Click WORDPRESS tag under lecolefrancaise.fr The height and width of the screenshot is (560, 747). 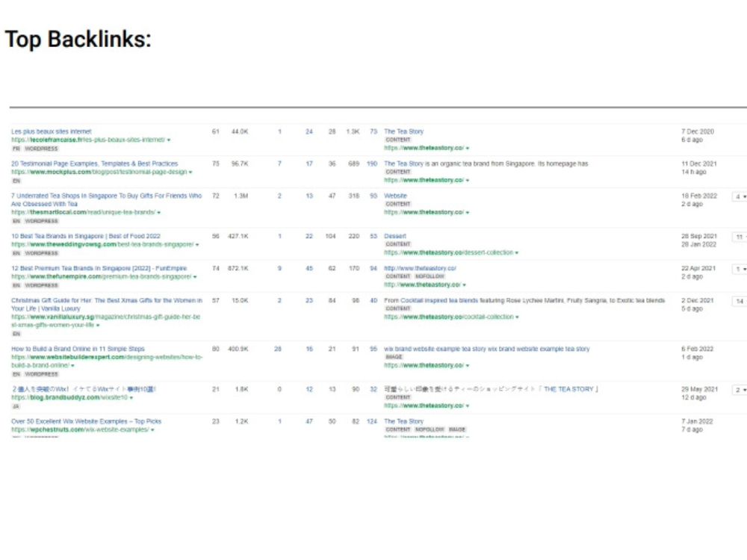click(x=41, y=149)
